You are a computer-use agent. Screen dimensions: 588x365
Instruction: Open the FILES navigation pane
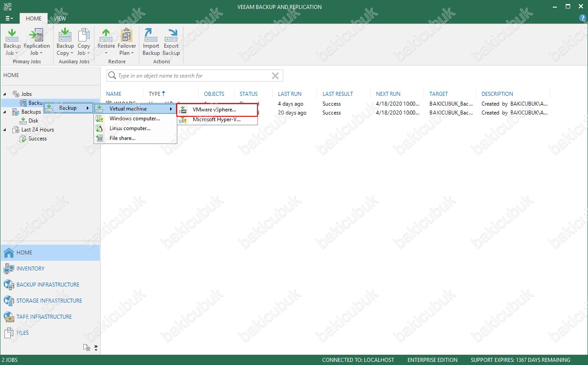(50, 333)
